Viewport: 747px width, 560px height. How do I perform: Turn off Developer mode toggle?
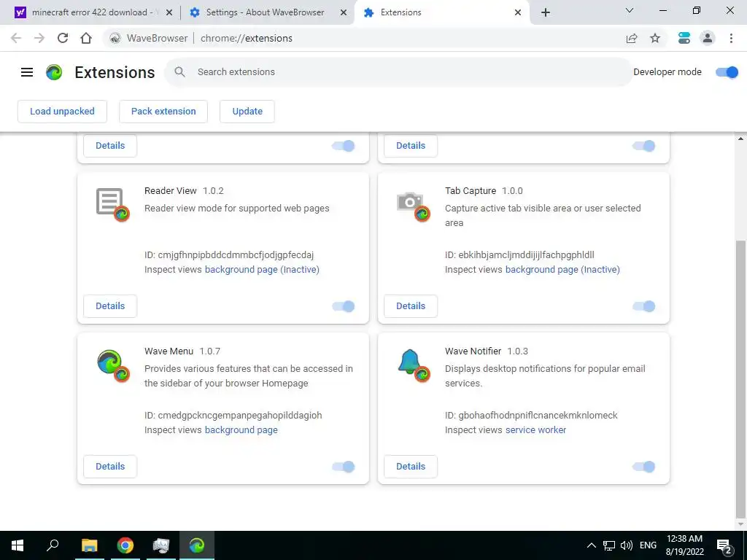coord(727,72)
